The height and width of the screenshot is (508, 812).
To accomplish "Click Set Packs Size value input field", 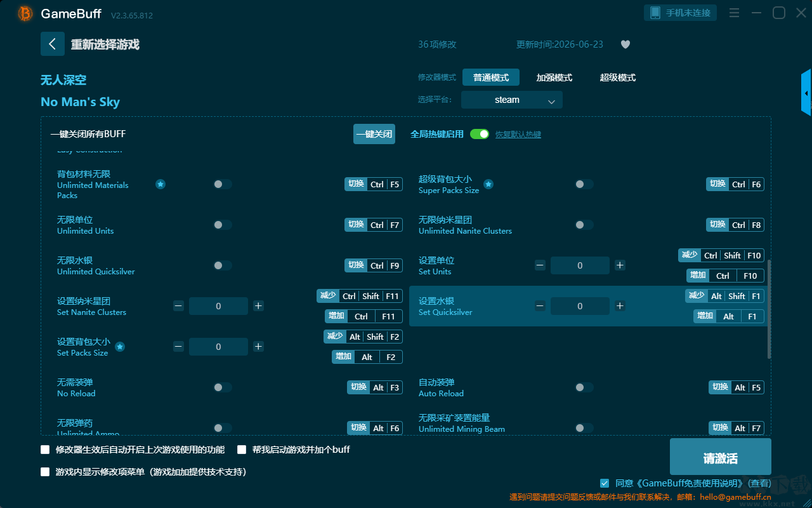I will click(218, 347).
